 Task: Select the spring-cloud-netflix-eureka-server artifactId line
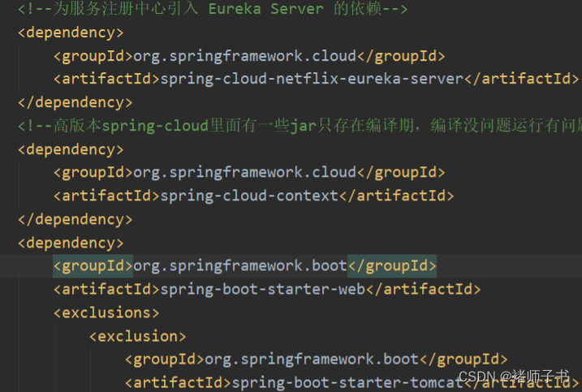tap(317, 79)
